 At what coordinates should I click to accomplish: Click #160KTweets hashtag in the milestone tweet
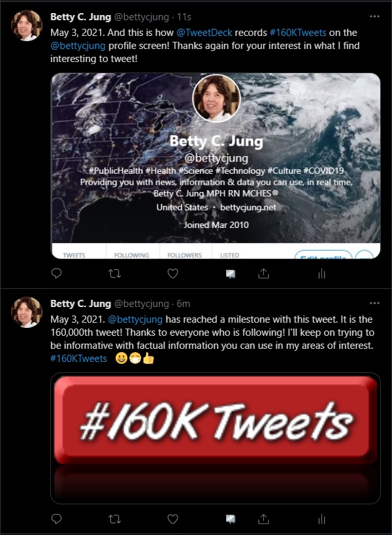[x=78, y=358]
